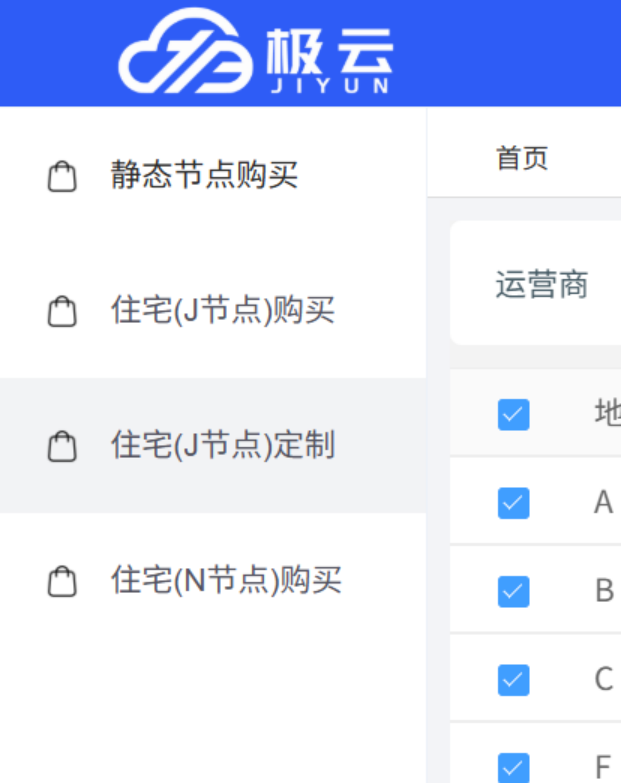Uncheck the checkbox for row B
The height and width of the screenshot is (783, 621).
[x=513, y=591]
